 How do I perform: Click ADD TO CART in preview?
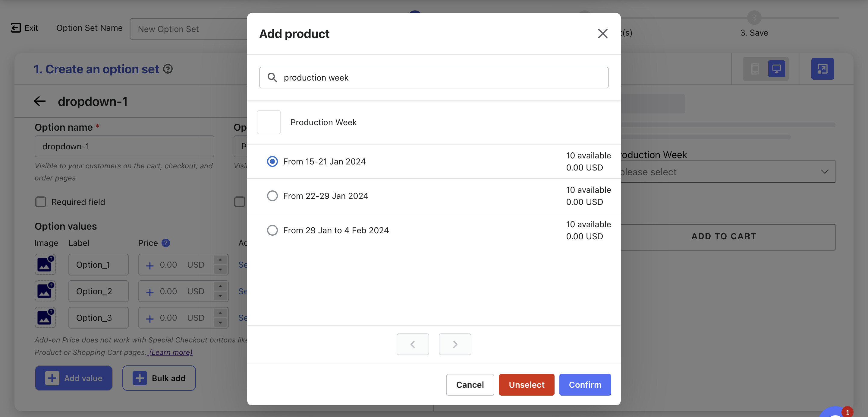coord(728,237)
